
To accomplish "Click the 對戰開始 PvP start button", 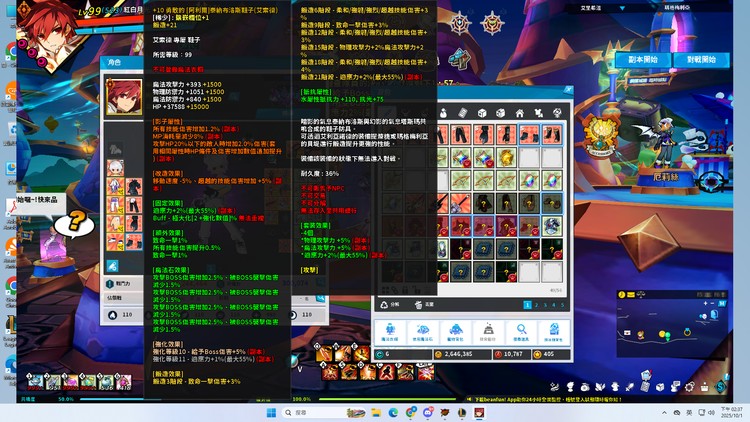I will click(x=701, y=60).
